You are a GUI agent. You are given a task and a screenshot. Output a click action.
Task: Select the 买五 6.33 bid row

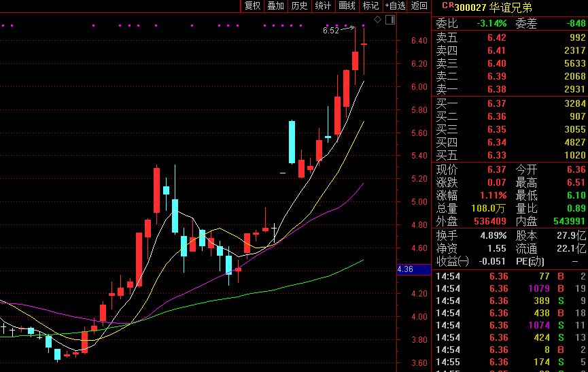(x=510, y=155)
